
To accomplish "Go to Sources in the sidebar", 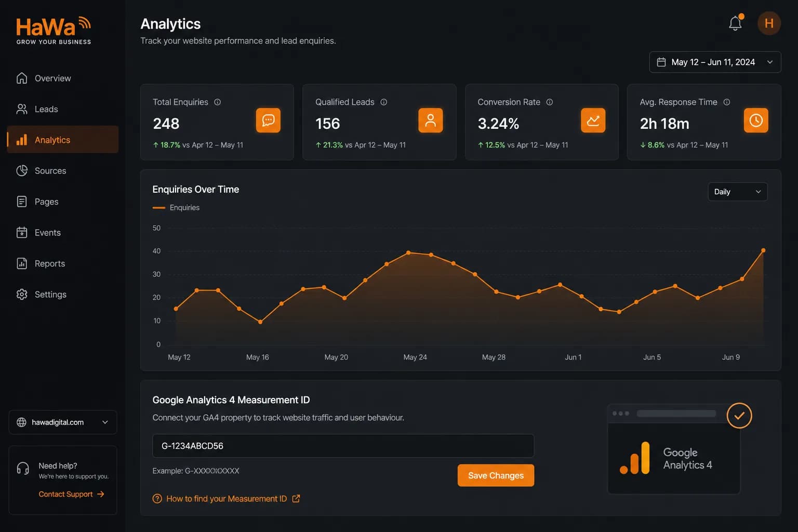I will coord(63,170).
